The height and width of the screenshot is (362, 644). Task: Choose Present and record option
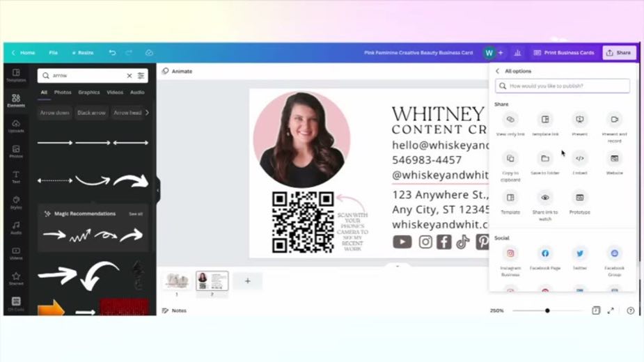tap(615, 128)
